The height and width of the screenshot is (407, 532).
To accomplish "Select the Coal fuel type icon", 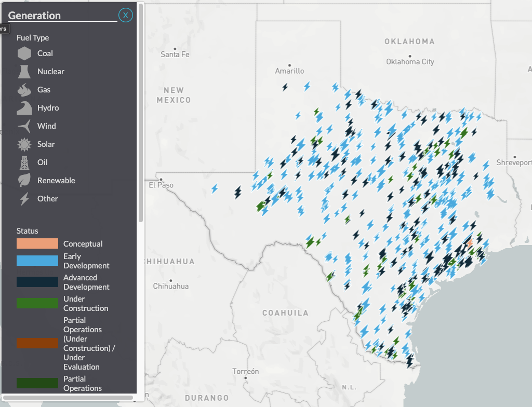I will [x=25, y=53].
